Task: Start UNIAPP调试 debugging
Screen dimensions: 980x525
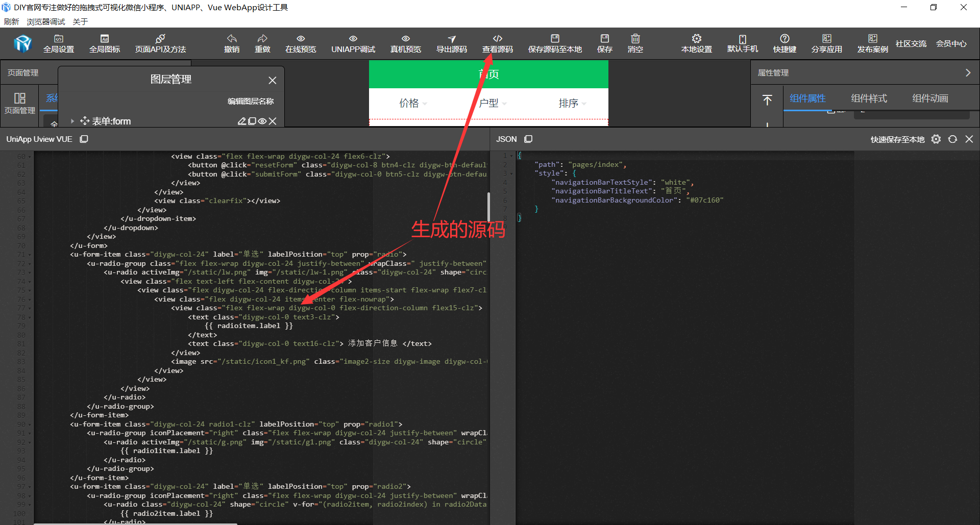Action: (353, 44)
